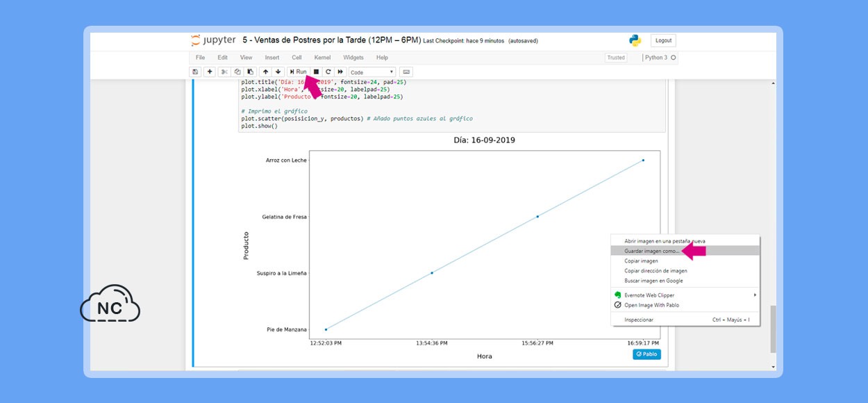868x403 pixels.
Task: Open the Kernel menu
Action: pos(322,58)
